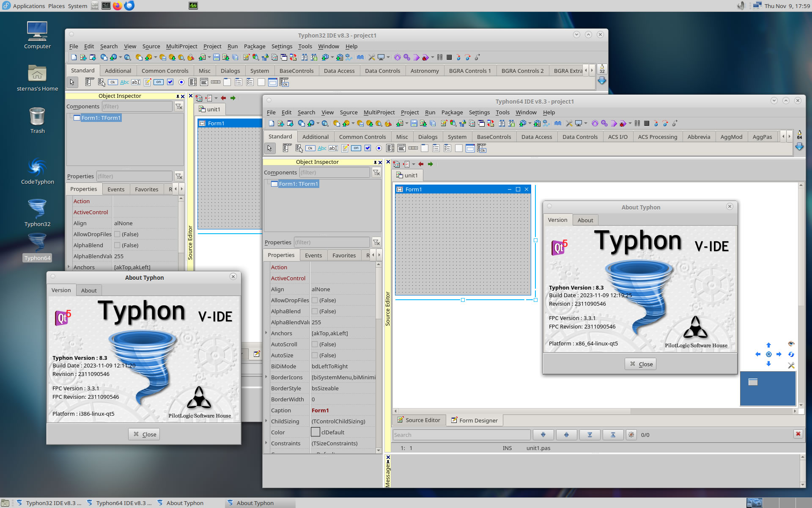This screenshot has width=812, height=508.
Task: Click Components filter field in Typhon64 inspector
Action: point(335,172)
